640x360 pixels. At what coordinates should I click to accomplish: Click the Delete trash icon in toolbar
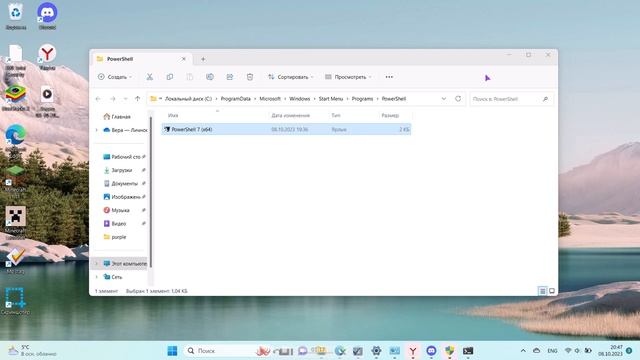[x=250, y=77]
